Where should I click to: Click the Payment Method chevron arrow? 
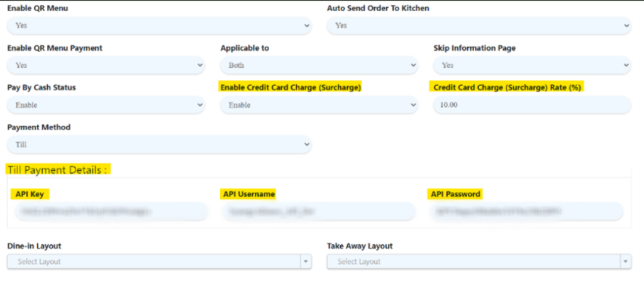(x=307, y=144)
